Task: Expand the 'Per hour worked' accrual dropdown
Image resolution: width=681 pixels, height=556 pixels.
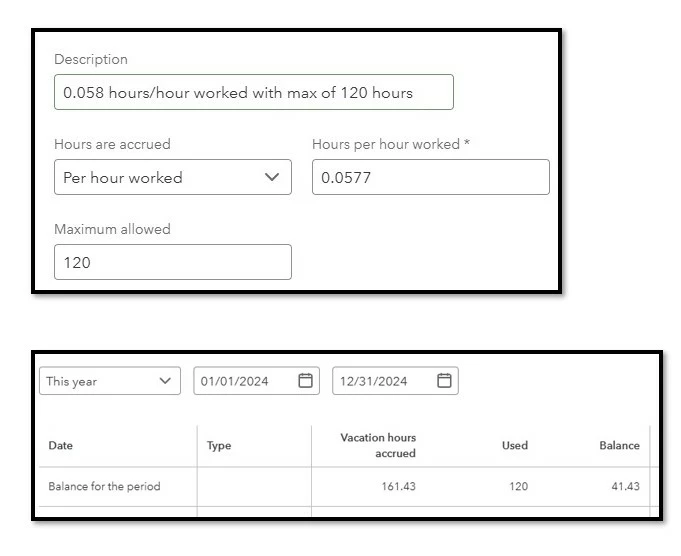Action: (x=173, y=177)
